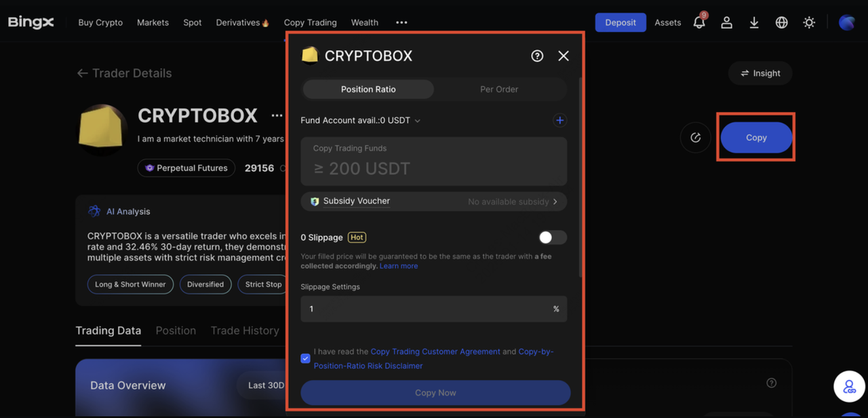
Task: Open help question mark in CRYPTOBOX dialog
Action: tap(537, 56)
